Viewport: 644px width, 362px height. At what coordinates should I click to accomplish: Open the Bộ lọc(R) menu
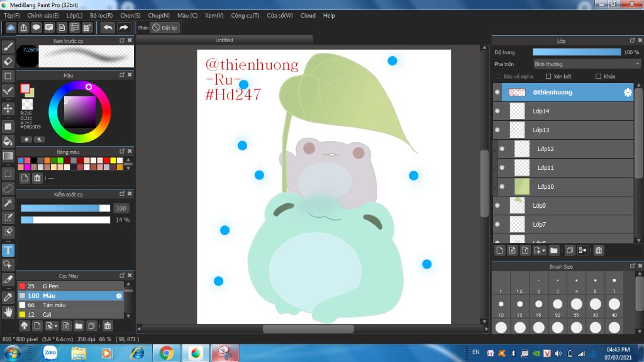pos(101,15)
